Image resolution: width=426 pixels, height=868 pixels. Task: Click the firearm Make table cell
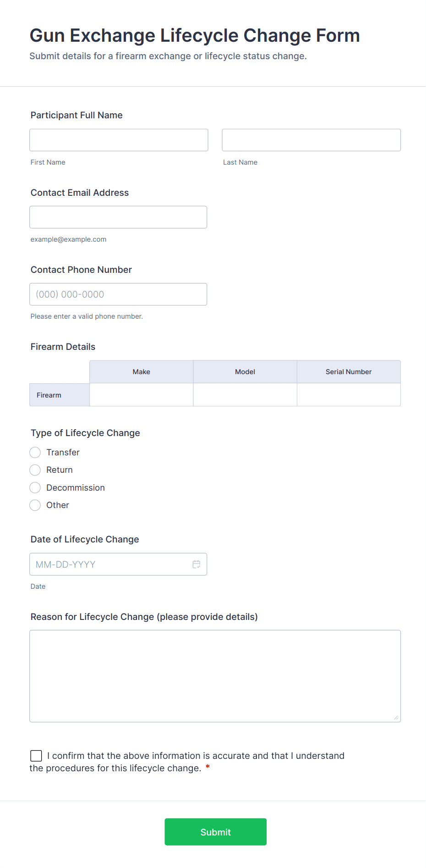click(142, 395)
